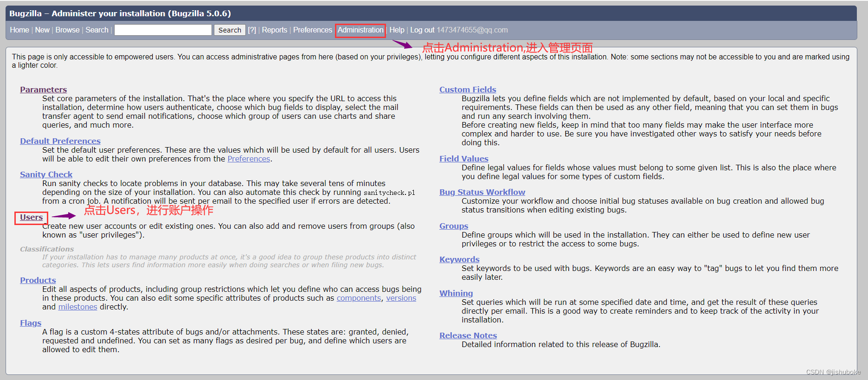Follow the inline Preferences link
The height and width of the screenshot is (380, 868).
click(249, 159)
